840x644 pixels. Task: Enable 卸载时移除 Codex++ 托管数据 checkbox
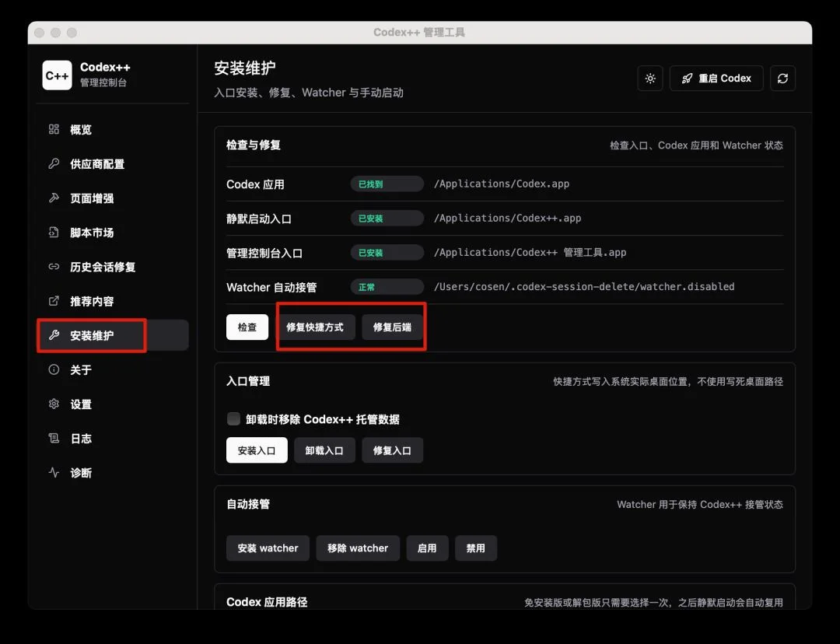point(233,418)
